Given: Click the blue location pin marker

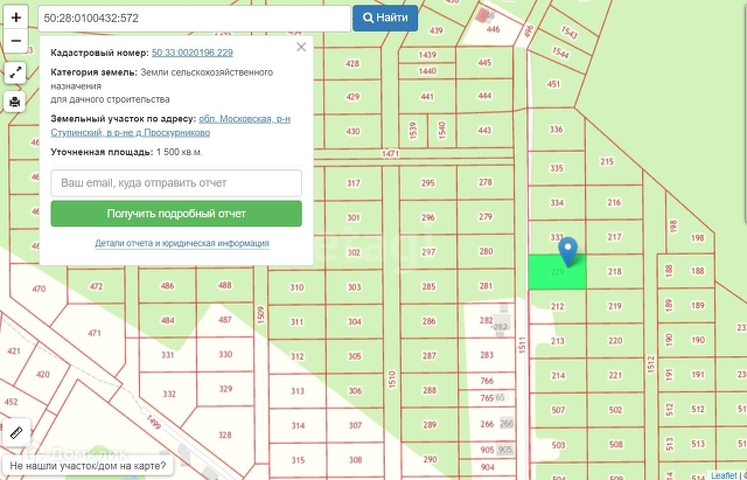Looking at the screenshot, I should (x=568, y=251).
